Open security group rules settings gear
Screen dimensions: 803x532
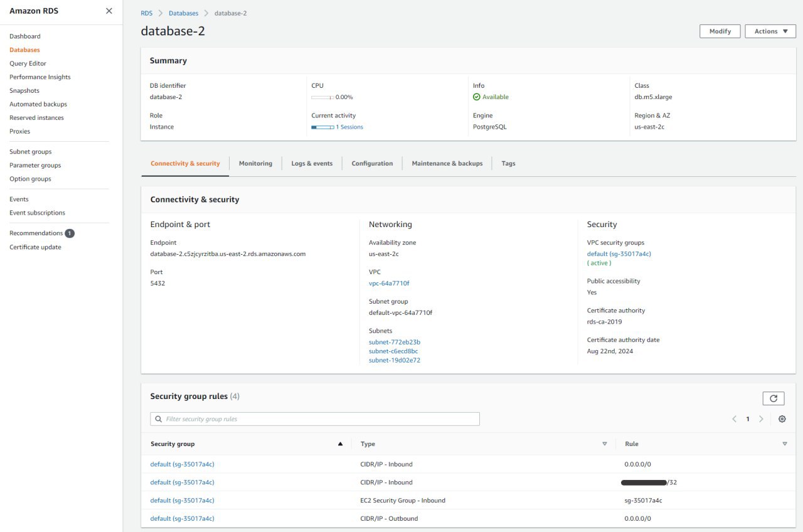[x=782, y=419]
